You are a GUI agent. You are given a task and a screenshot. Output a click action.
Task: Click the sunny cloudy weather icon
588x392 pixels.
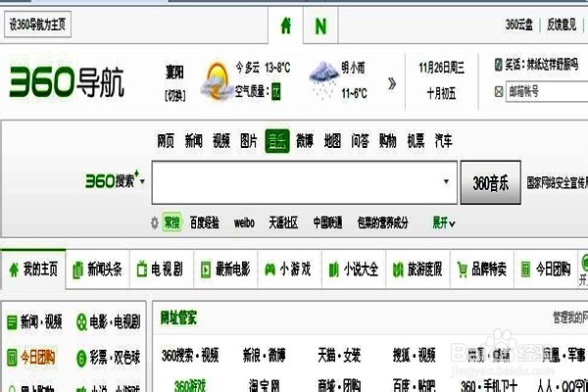(216, 81)
